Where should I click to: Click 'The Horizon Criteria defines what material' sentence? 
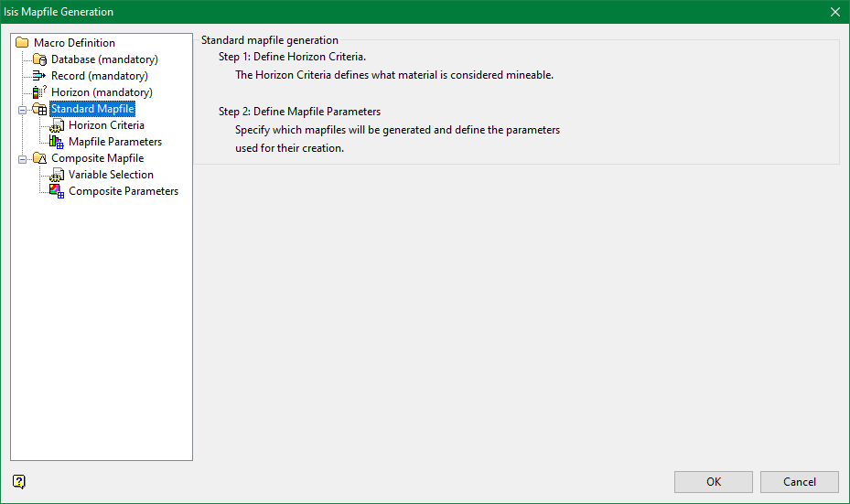coord(394,75)
